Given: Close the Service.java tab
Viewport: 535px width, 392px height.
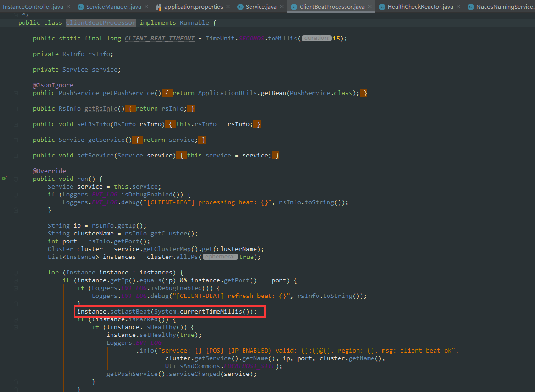Looking at the screenshot, I should [281, 6].
